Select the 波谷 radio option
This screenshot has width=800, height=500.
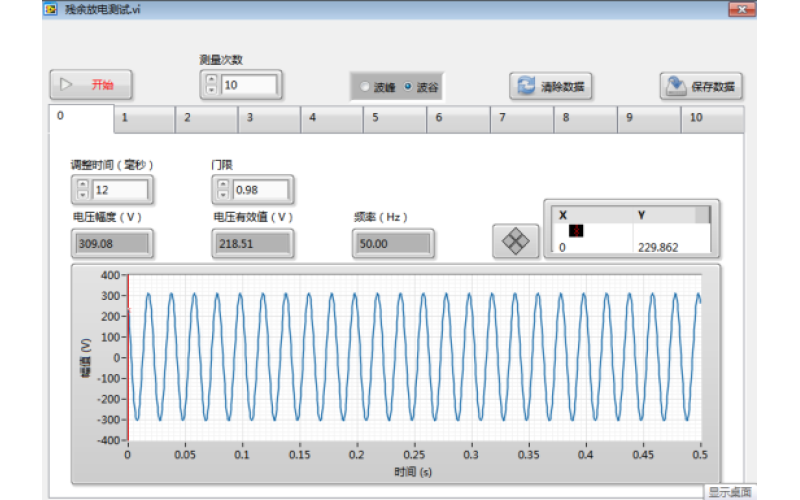click(x=408, y=87)
